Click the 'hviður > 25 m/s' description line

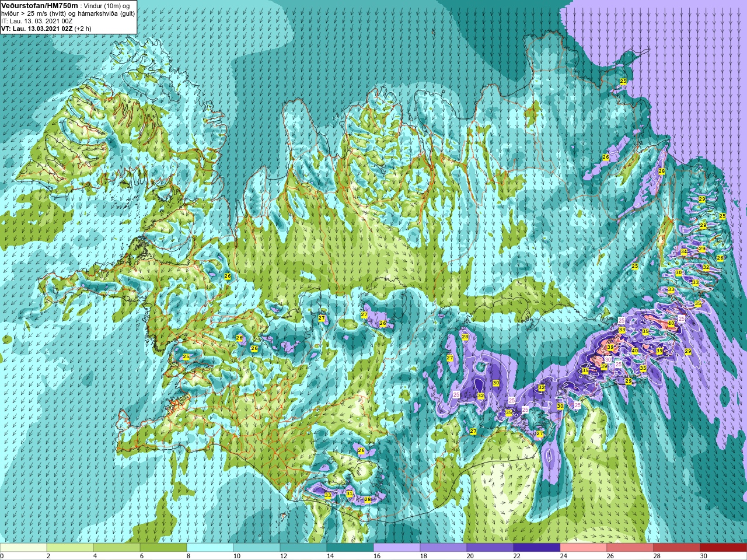pyautogui.click(x=68, y=13)
